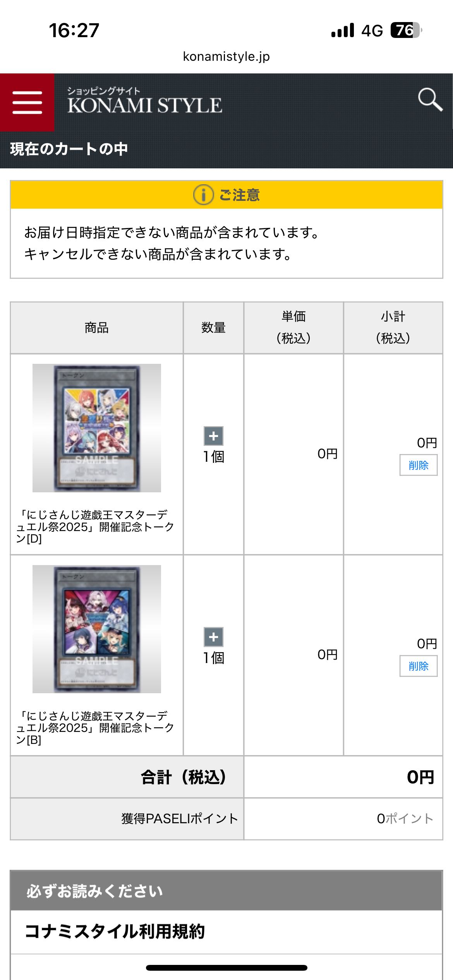Increase quantity of token [D]

coord(214,436)
